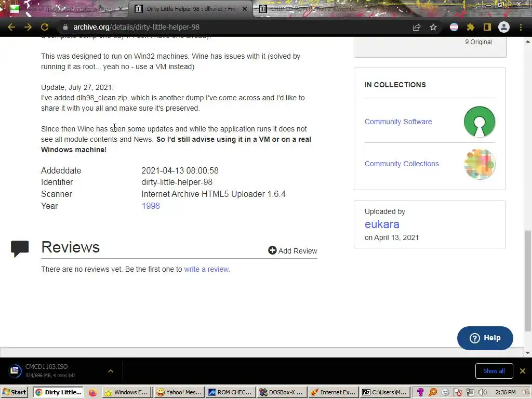Open the Chrome three-dot menu
The width and height of the screenshot is (532, 399).
tap(521, 27)
